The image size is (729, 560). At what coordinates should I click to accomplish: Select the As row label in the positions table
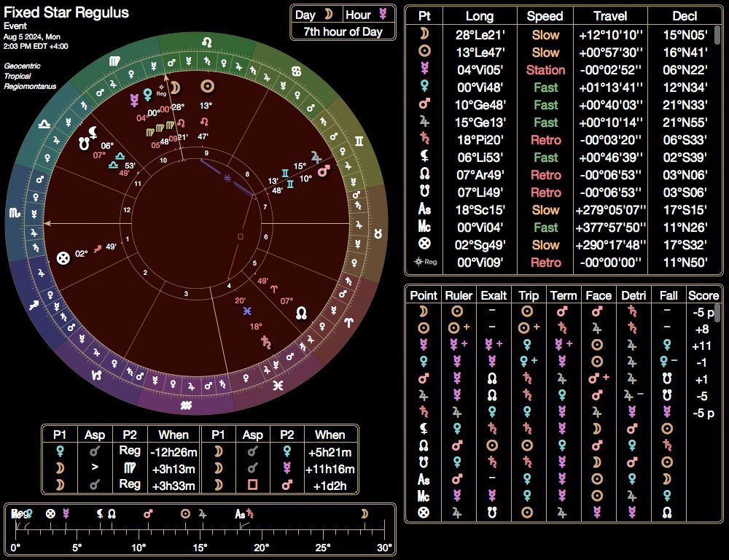pyautogui.click(x=424, y=209)
